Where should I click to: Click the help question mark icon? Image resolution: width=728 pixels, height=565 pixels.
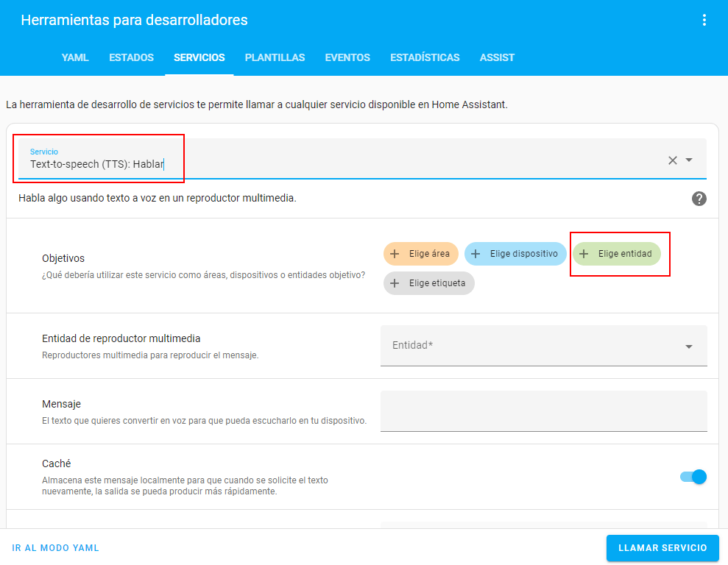point(699,199)
